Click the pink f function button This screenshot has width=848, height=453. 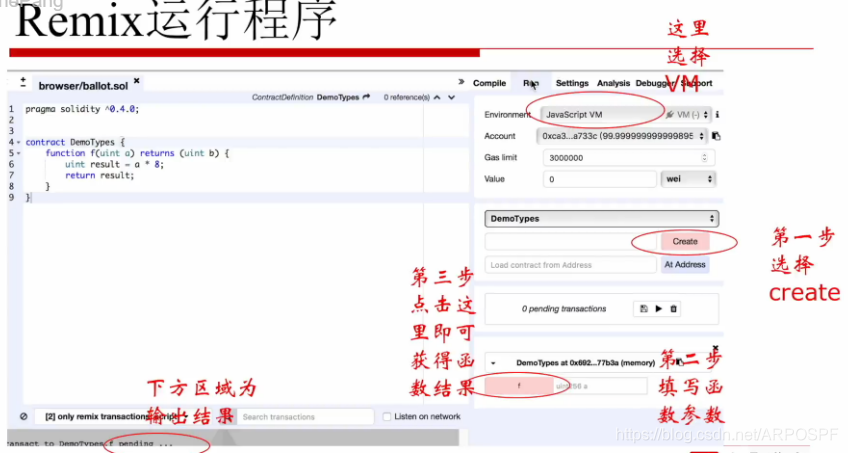(519, 386)
